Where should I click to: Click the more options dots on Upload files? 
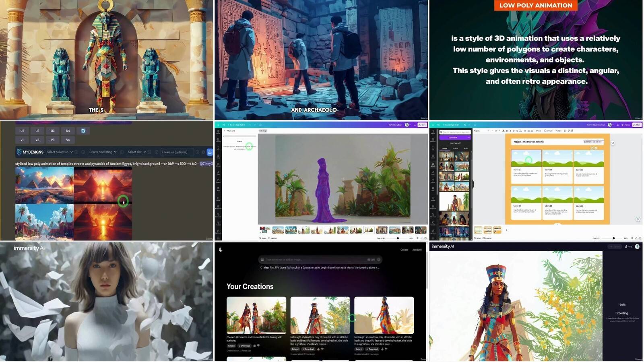point(469,137)
